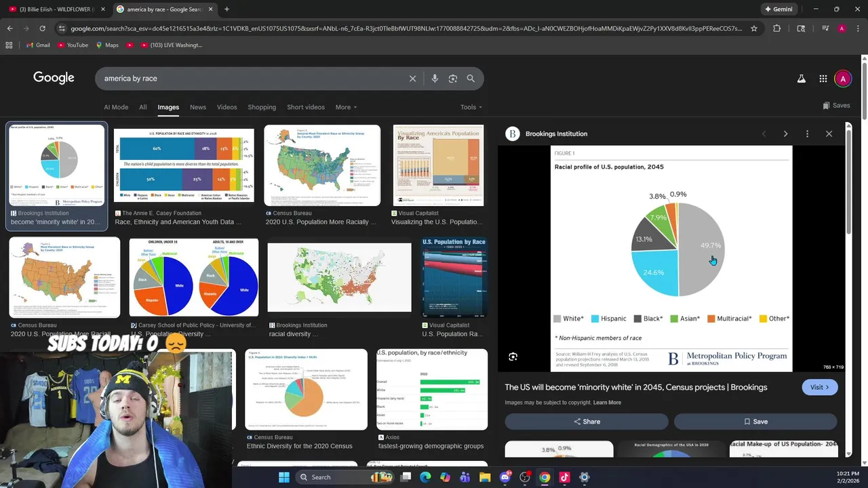Screen dimensions: 868x488
Task: Open Google account avatar menu
Action: pyautogui.click(x=843, y=79)
